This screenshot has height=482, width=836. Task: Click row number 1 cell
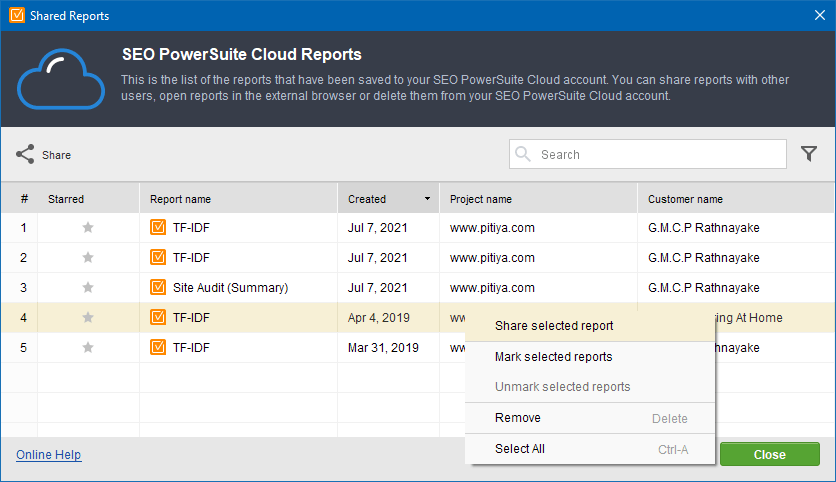pos(20,228)
